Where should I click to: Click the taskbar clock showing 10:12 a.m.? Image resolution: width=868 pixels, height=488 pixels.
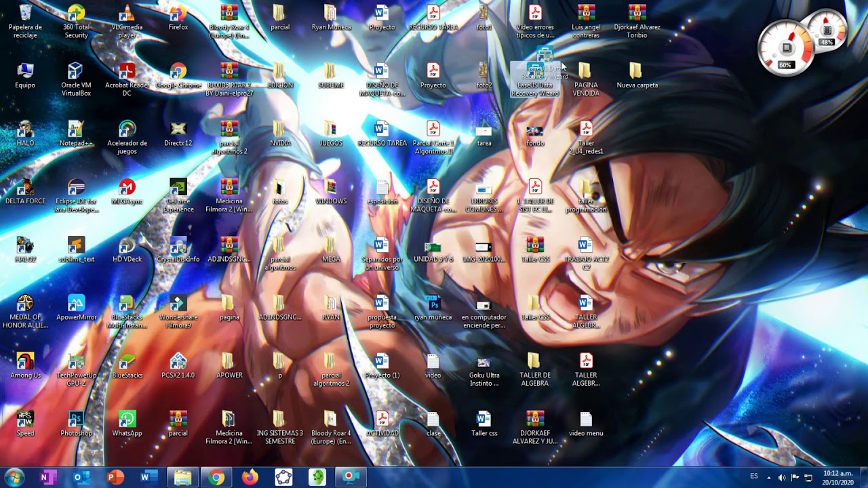pyautogui.click(x=838, y=477)
